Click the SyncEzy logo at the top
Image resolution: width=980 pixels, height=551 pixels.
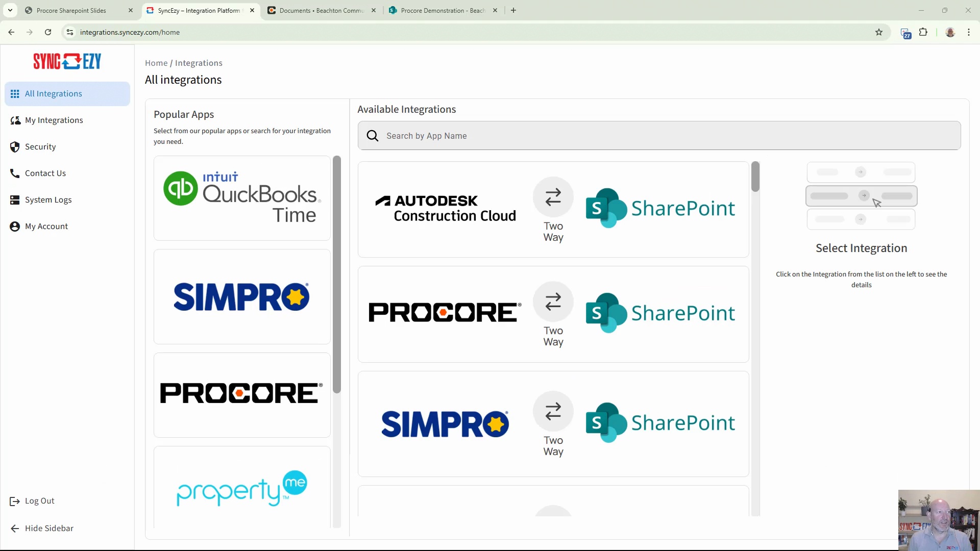click(x=67, y=61)
